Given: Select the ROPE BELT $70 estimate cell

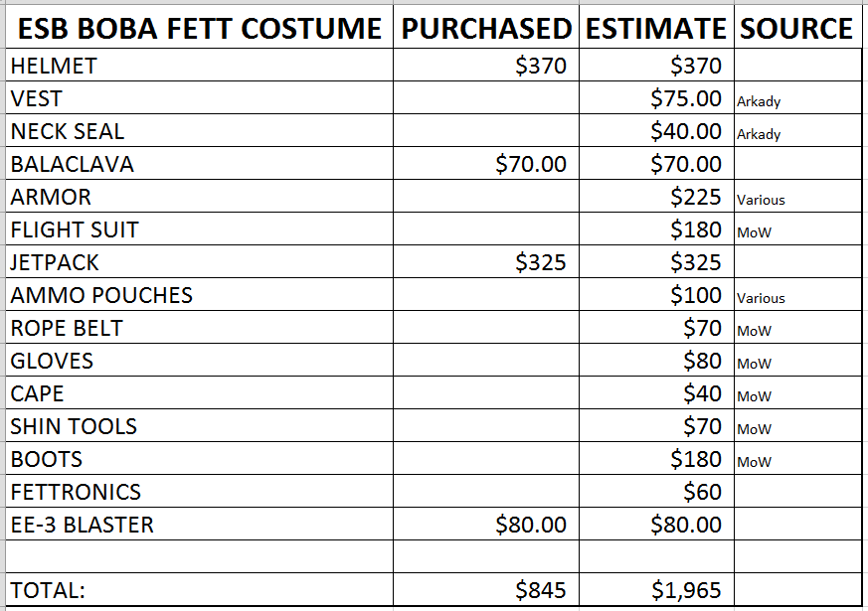Looking at the screenshot, I should [x=656, y=327].
